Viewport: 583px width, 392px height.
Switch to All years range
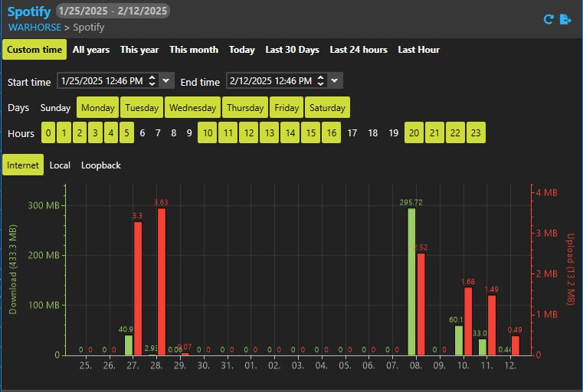coord(91,50)
